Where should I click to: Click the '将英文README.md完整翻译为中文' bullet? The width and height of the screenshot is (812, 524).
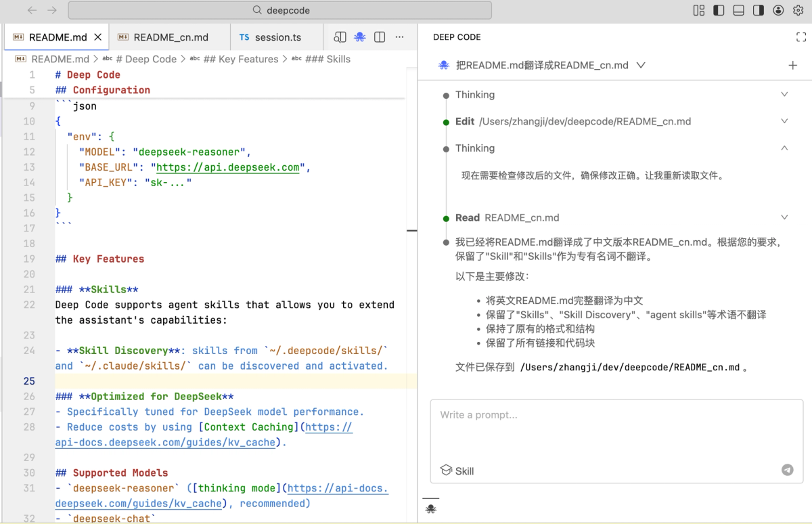(564, 301)
